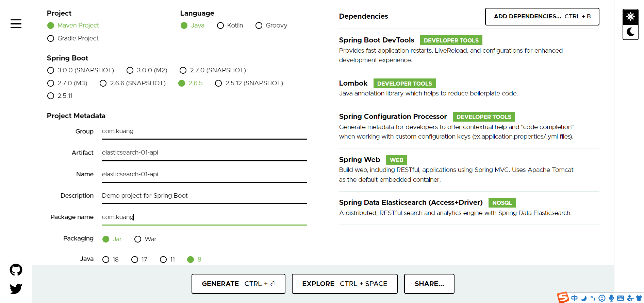The height and width of the screenshot is (303, 644).
Task: Click the Add Dependencies button
Action: click(x=542, y=17)
